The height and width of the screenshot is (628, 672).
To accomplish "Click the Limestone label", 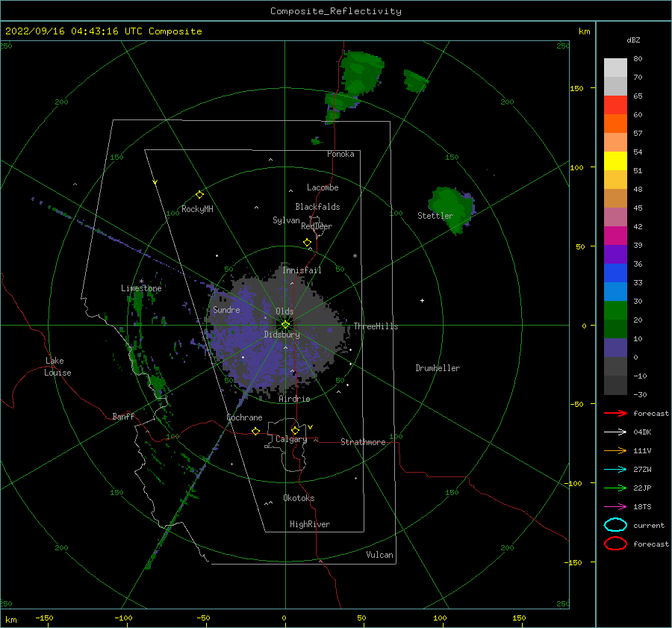I will coord(141,288).
